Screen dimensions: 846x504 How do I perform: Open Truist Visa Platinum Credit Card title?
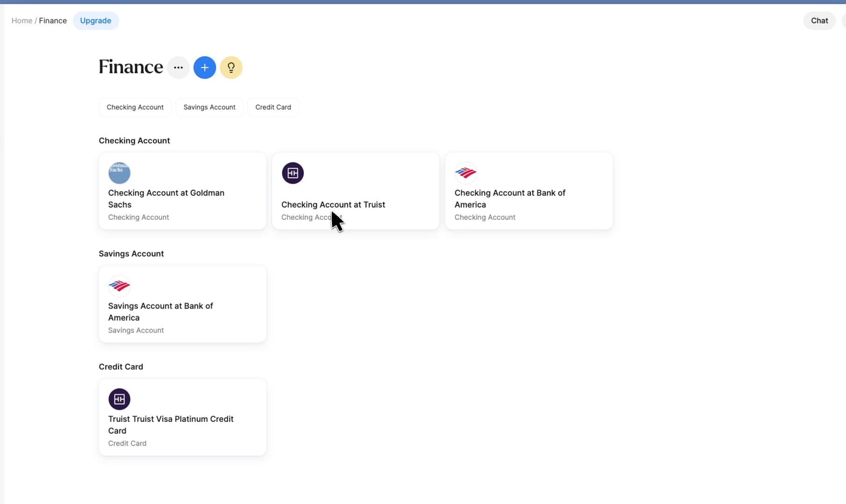(x=171, y=425)
